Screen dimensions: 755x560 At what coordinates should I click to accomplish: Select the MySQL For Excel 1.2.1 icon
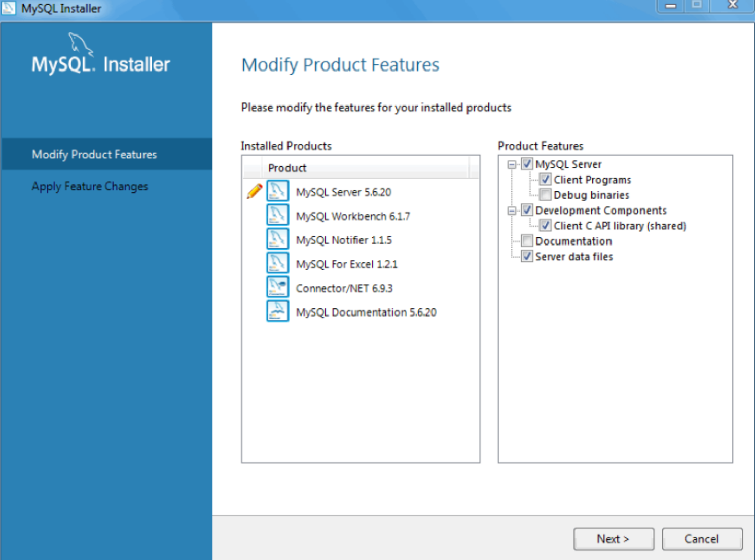(277, 262)
